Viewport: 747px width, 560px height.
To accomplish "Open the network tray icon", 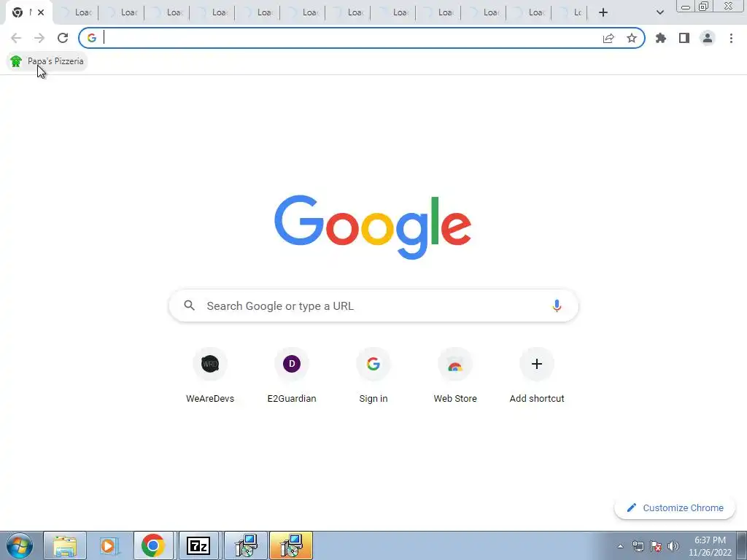I will point(638,546).
